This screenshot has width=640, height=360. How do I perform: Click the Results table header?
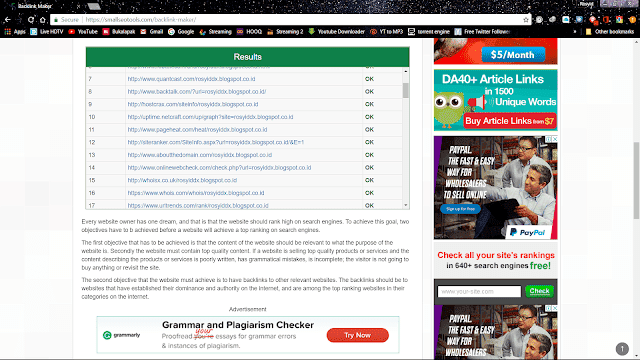[x=247, y=57]
